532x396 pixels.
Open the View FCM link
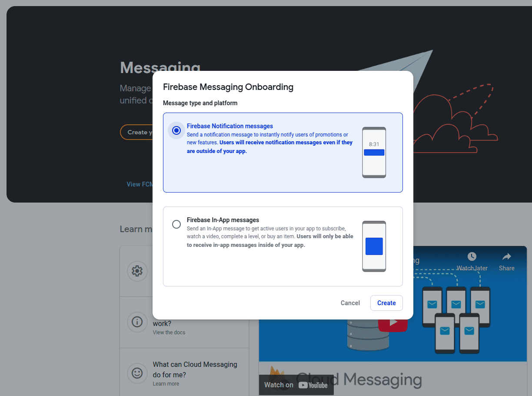pos(140,184)
